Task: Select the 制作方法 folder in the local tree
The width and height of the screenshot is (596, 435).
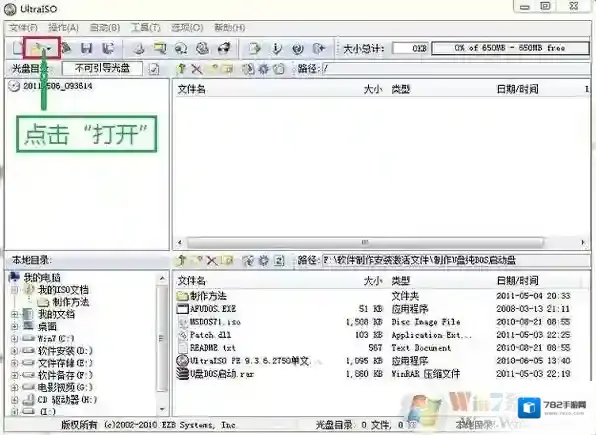Action: pyautogui.click(x=63, y=302)
